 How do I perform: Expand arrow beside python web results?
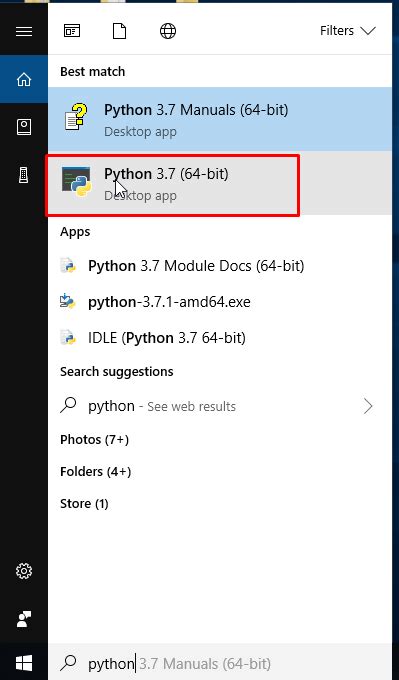point(368,406)
